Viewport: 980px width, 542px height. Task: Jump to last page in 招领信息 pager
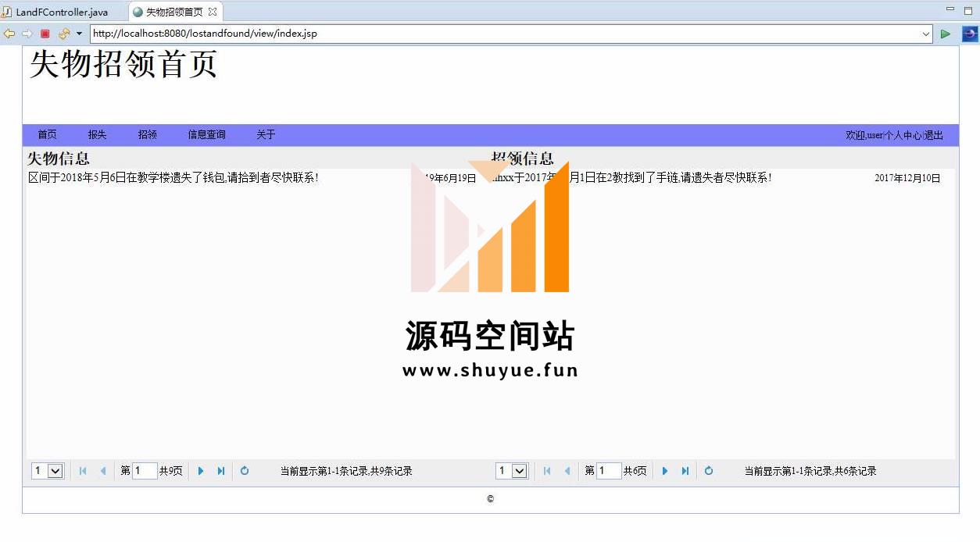(685, 471)
